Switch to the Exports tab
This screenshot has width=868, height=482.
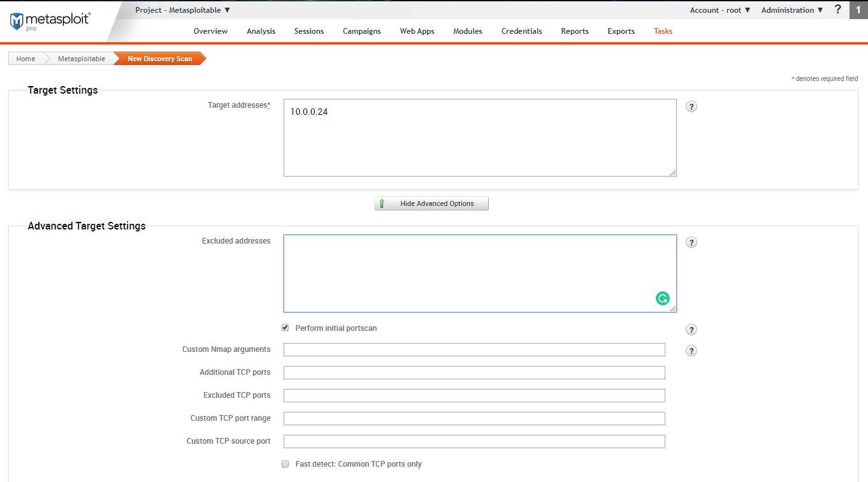pos(621,31)
